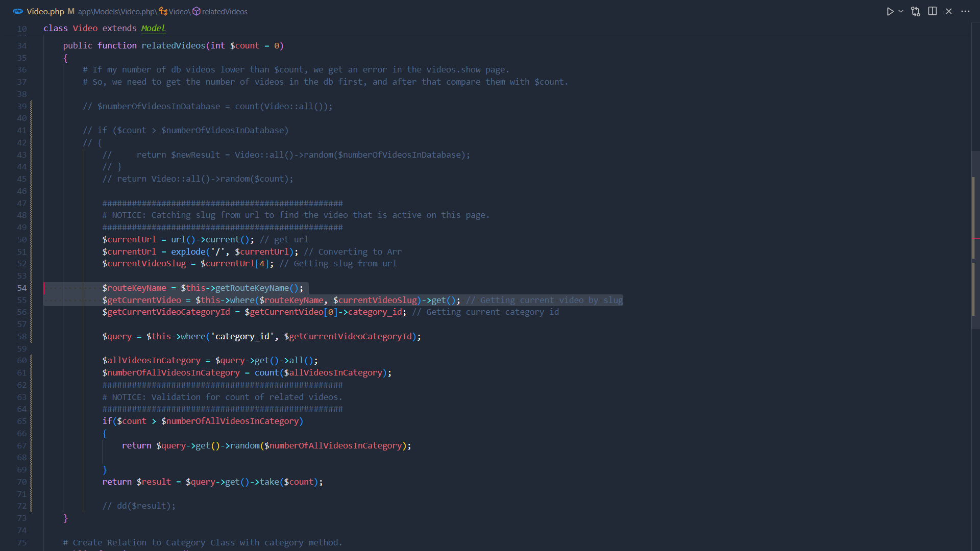Click the close file tab icon
The width and height of the screenshot is (980, 551).
[x=948, y=11]
